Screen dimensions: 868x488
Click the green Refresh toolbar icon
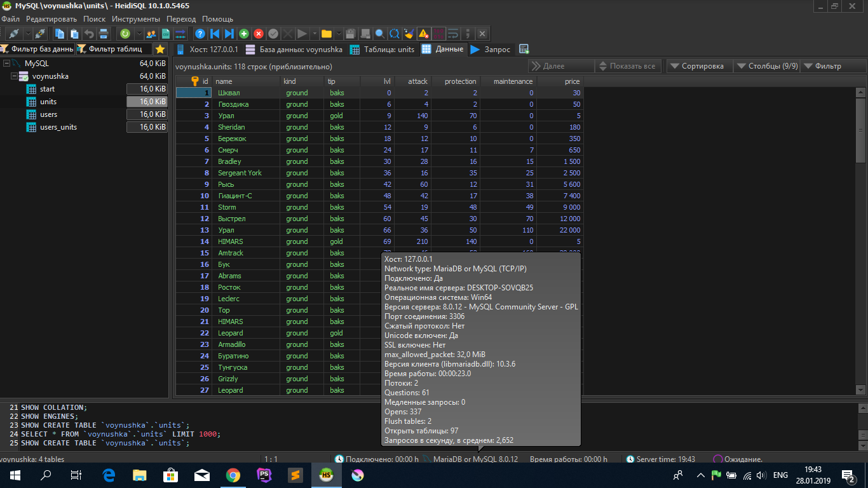pos(125,34)
